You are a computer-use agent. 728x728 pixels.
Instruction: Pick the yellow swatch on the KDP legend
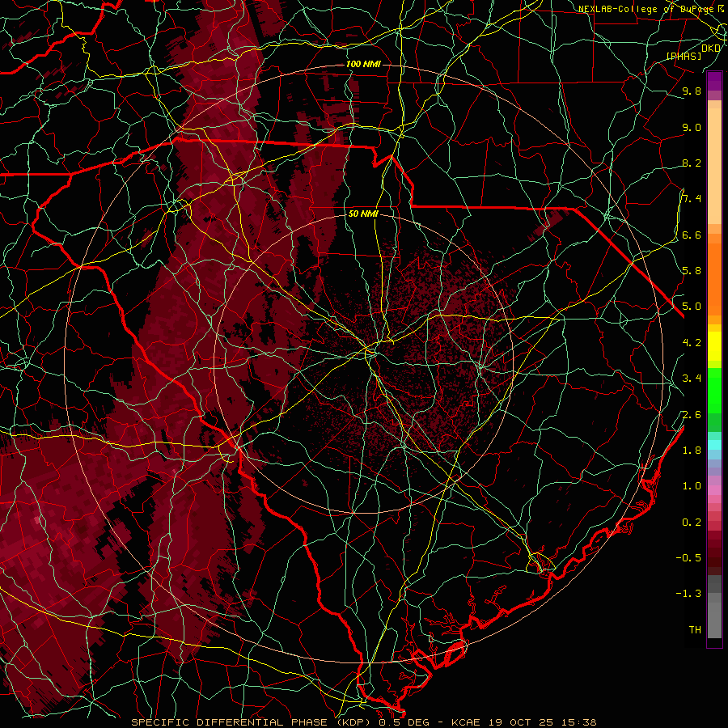point(714,346)
